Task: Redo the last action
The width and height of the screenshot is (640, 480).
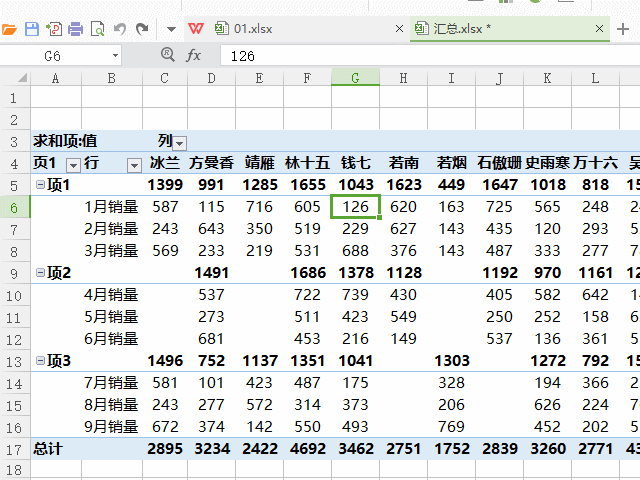Action: click(x=142, y=29)
